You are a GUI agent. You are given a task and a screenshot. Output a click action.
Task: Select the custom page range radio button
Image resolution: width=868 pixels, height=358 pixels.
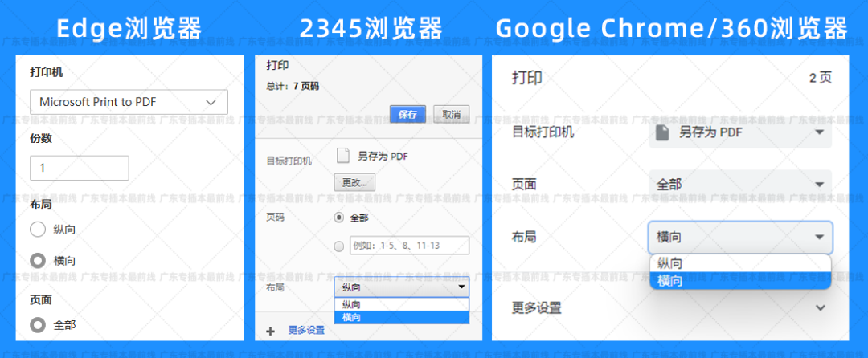pyautogui.click(x=338, y=246)
